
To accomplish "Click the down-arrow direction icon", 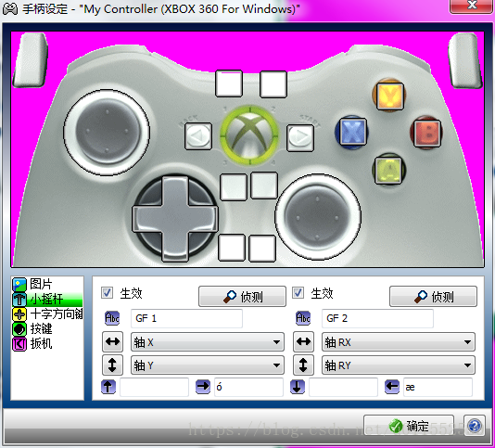I will click(x=298, y=387).
